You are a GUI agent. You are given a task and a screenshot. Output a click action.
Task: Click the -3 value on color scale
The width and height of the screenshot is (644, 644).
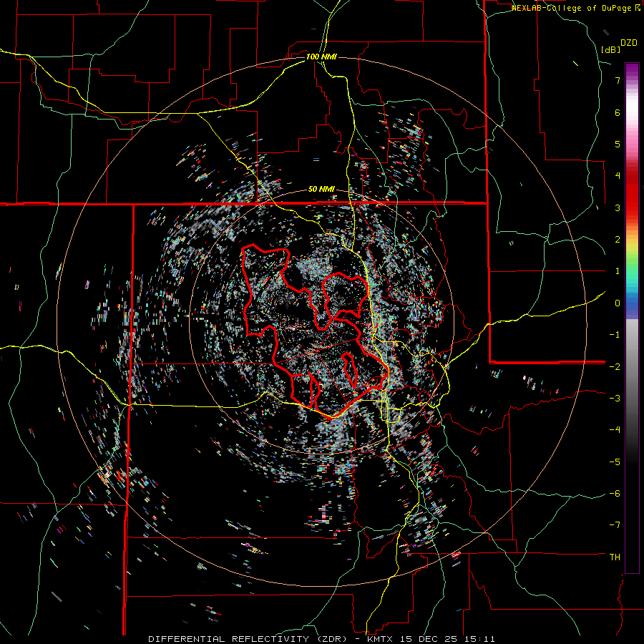(x=615, y=399)
